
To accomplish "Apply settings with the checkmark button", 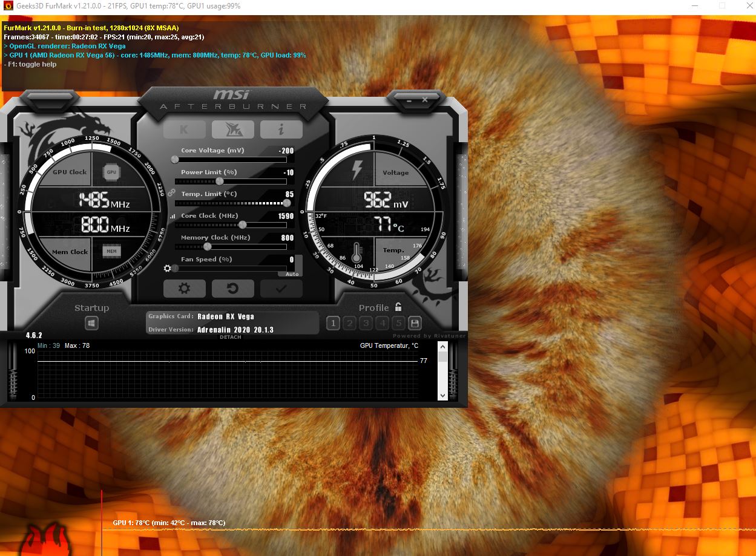I will 281,289.
